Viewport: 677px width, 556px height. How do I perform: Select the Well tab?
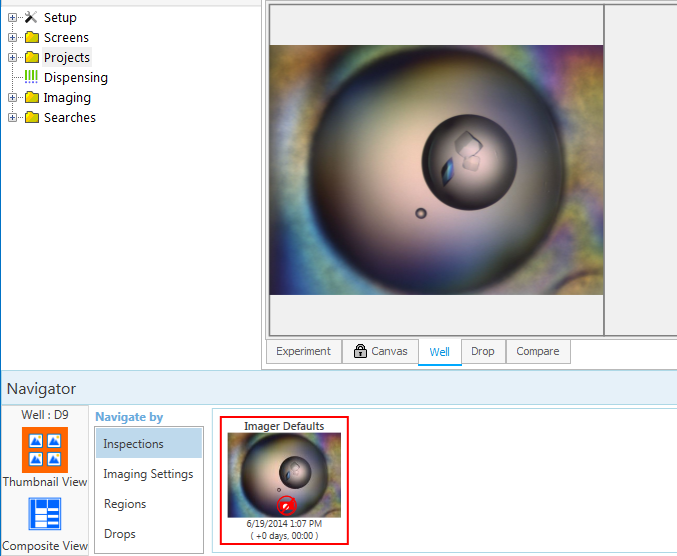[x=440, y=352]
